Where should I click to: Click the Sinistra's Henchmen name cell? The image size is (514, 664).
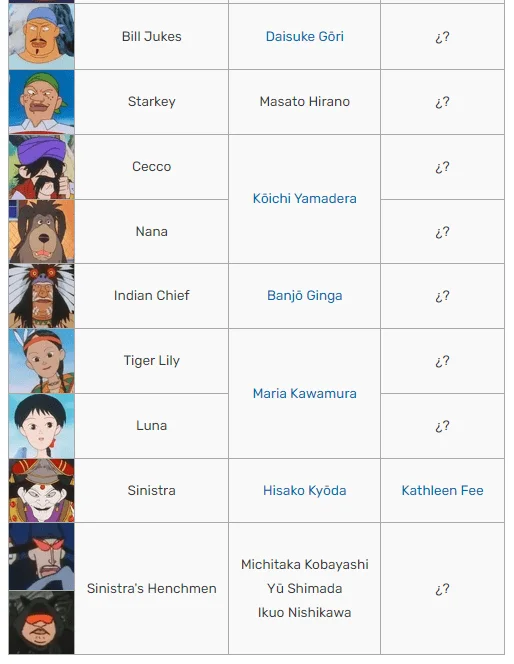pyautogui.click(x=152, y=589)
